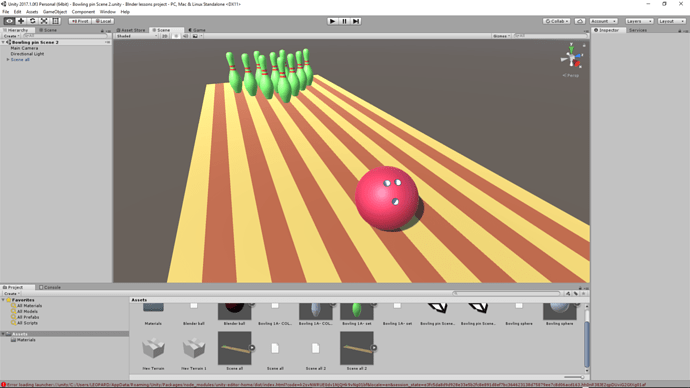Image resolution: width=690 pixels, height=388 pixels.
Task: Select the Rect transform tool
Action: 56,21
